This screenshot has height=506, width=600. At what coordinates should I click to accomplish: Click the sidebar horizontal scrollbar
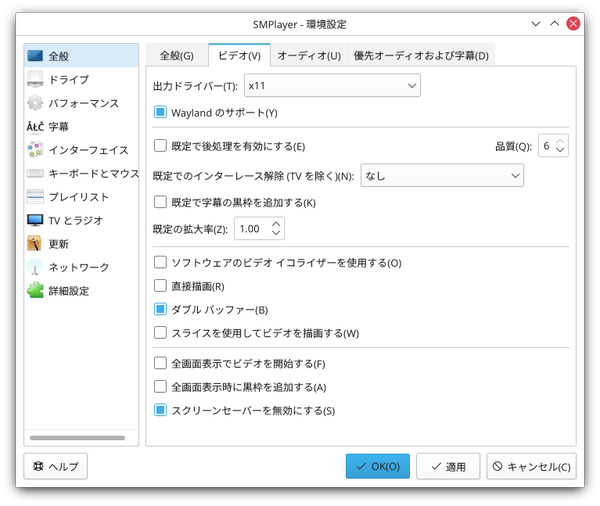[x=77, y=438]
